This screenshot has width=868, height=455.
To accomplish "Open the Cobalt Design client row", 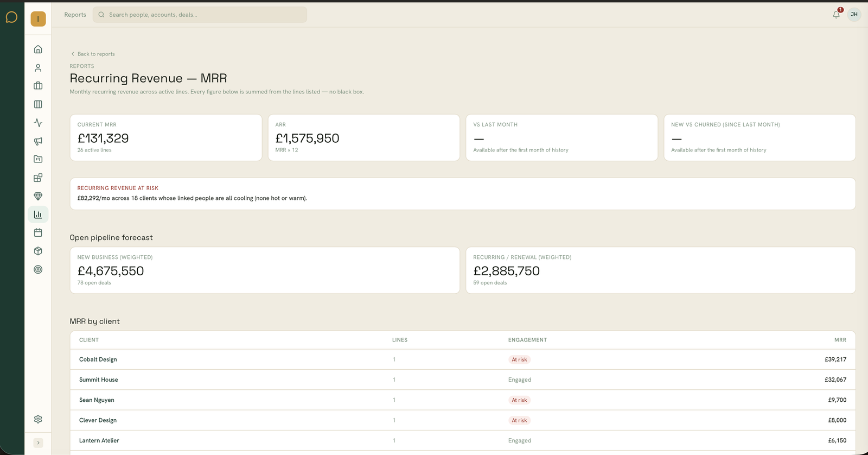I will coord(463,359).
